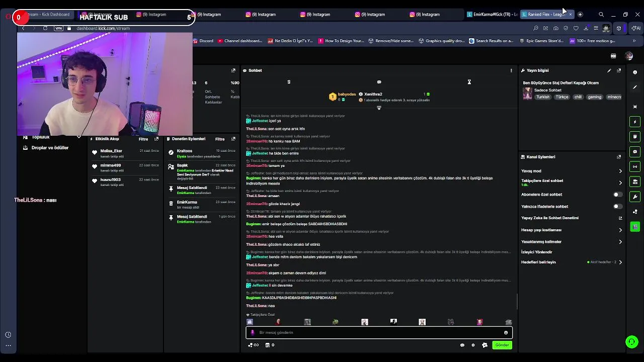Open browser snapshot camera icon
The image size is (644, 362).
[555, 28]
